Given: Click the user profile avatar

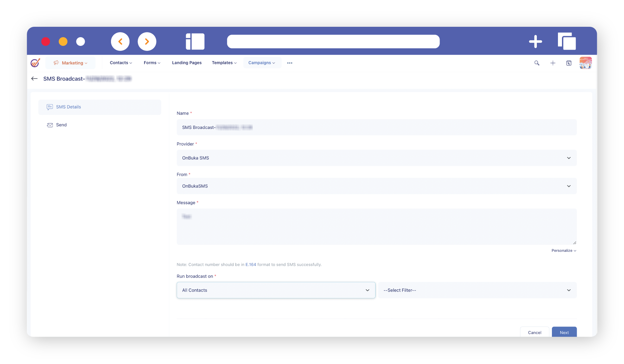Looking at the screenshot, I should click(585, 63).
